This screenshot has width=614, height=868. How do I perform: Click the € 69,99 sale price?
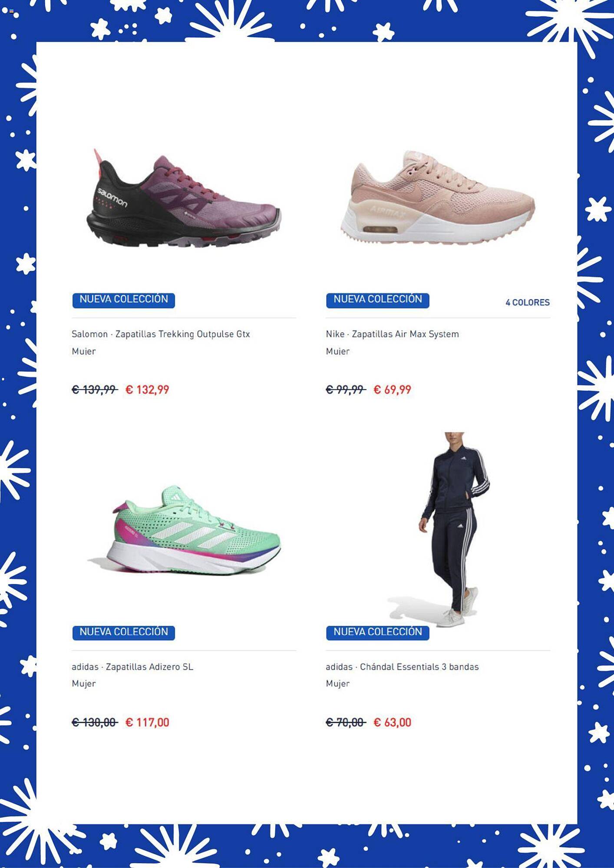tap(392, 390)
